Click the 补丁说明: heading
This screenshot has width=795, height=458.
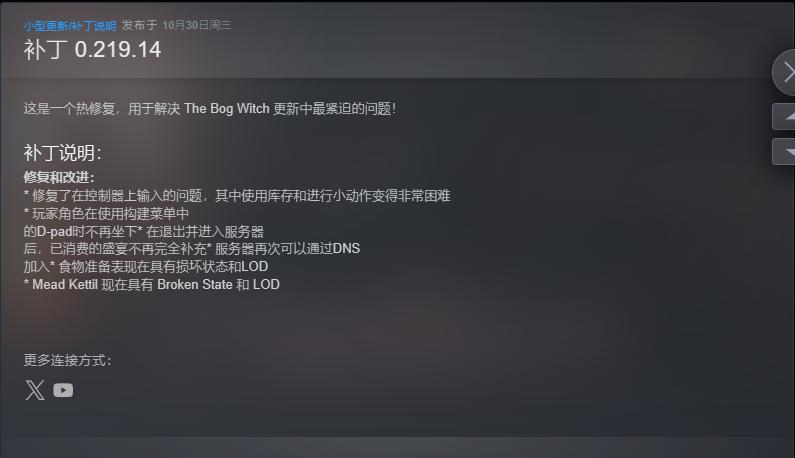click(62, 153)
